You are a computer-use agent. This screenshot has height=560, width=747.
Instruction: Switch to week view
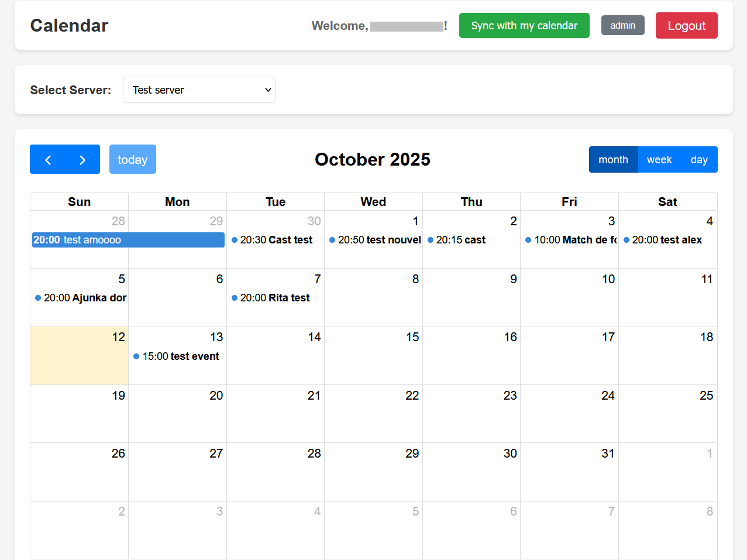[x=659, y=160]
